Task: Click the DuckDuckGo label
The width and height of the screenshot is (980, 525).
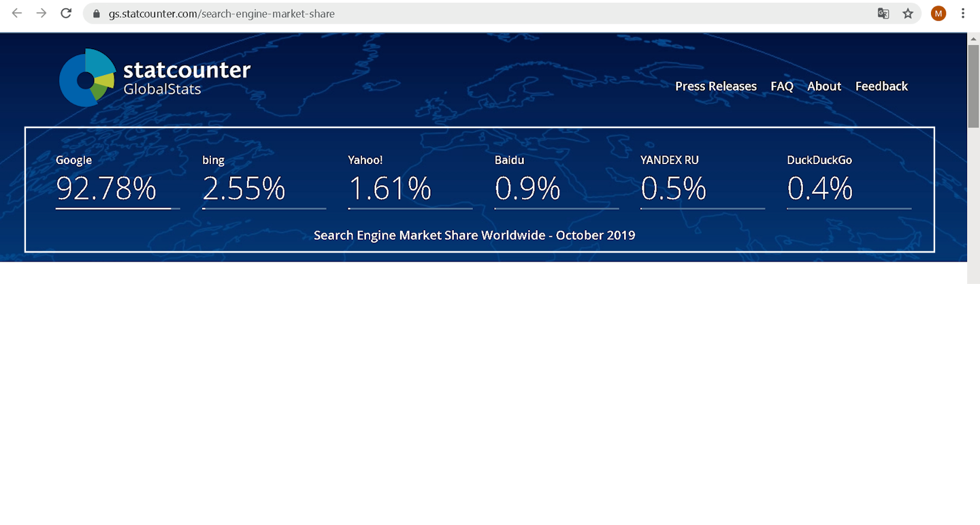Action: (x=819, y=160)
